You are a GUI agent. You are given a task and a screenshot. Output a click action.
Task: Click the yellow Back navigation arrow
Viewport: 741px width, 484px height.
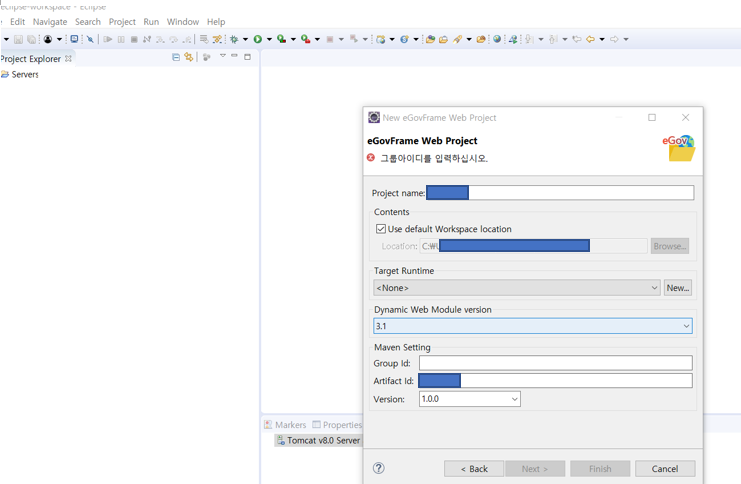(x=590, y=39)
